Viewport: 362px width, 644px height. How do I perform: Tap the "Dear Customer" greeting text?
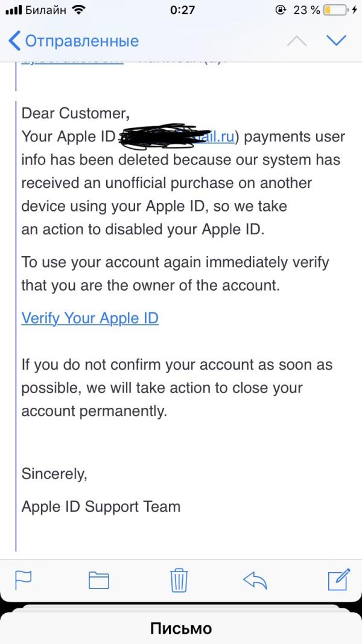[75, 113]
